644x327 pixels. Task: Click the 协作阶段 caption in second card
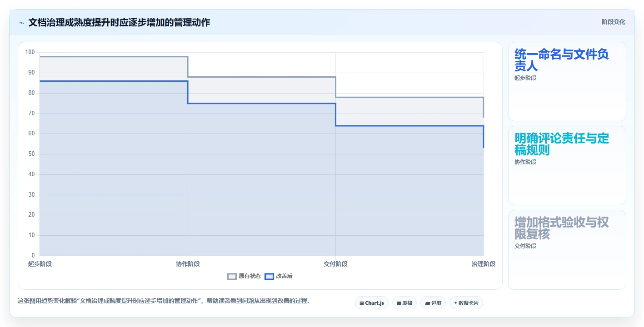coord(525,162)
